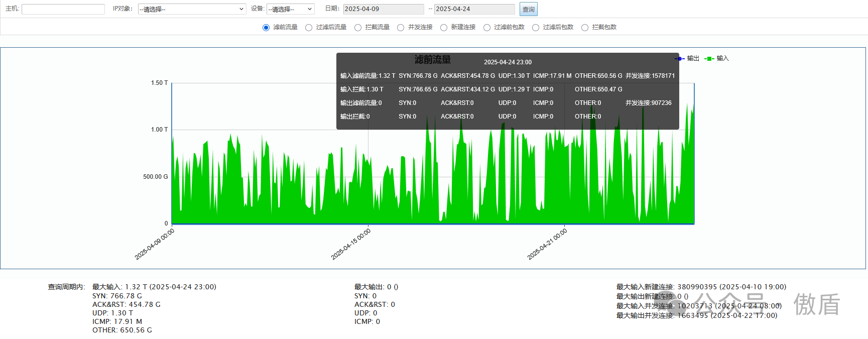Open the start date field 2025-04-09
The image size is (868, 339).
click(384, 9)
